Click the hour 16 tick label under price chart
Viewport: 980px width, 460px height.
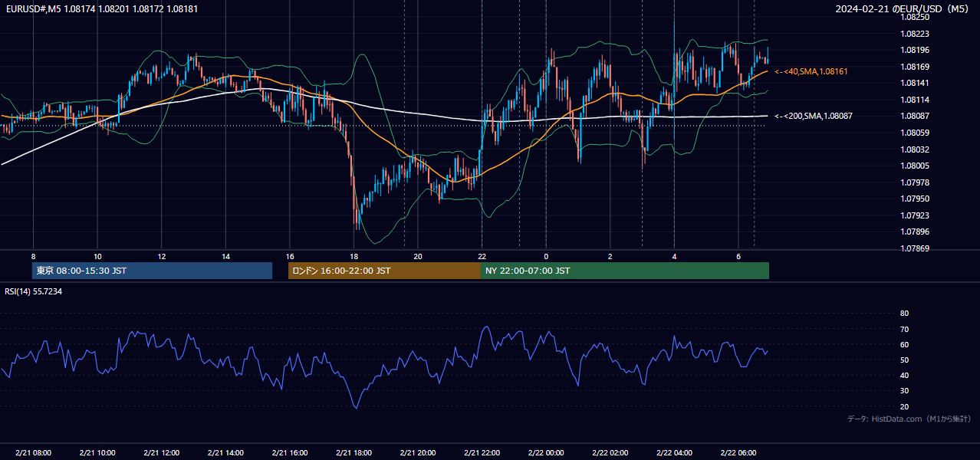pos(289,256)
